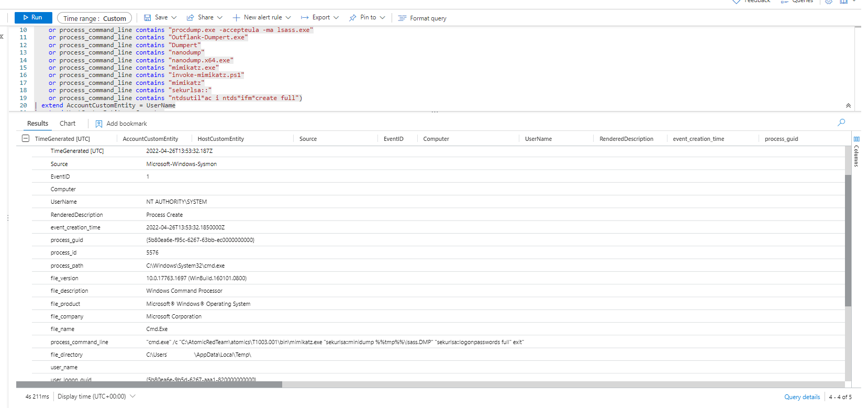Click the New alert rule plus icon
Screen dimensions: 868x408
coord(236,18)
